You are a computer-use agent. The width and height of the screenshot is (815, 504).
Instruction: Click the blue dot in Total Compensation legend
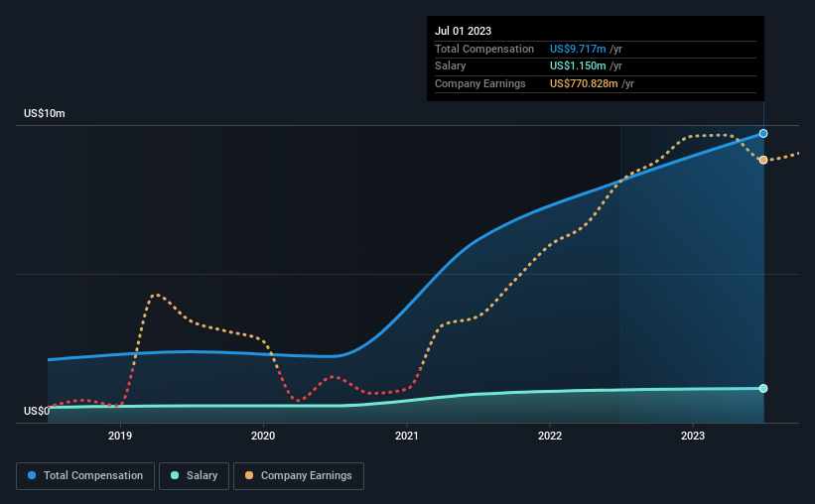pyautogui.click(x=32, y=475)
